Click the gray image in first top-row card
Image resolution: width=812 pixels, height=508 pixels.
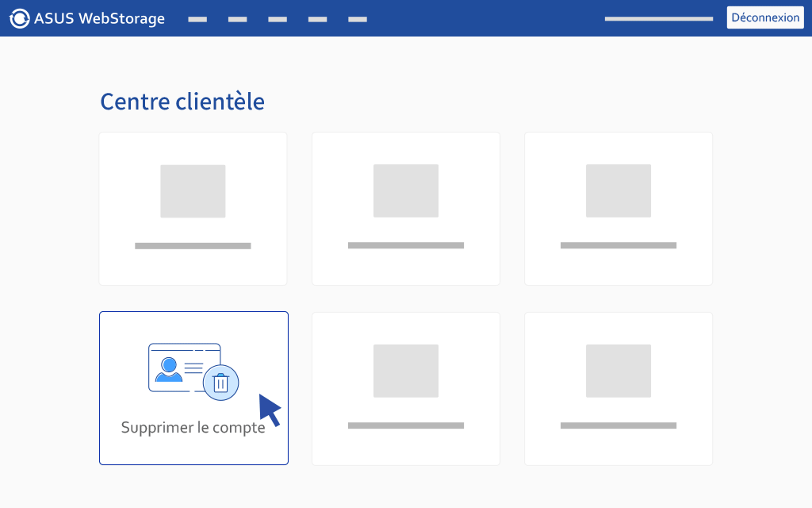pos(193,191)
